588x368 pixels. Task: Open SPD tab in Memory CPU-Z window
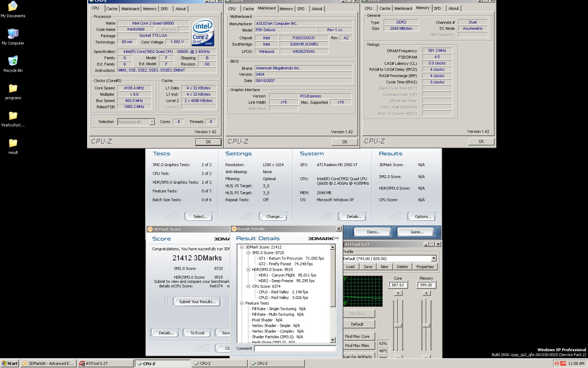coord(437,8)
